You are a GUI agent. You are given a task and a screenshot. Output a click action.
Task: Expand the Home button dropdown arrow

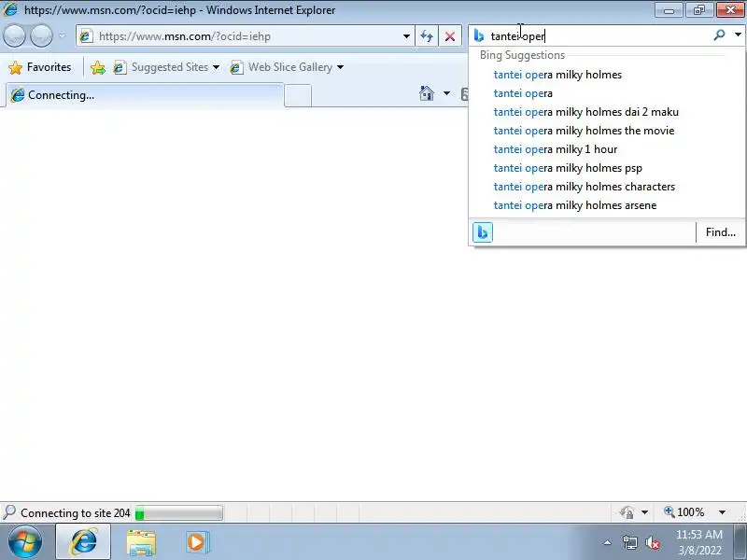(x=446, y=93)
